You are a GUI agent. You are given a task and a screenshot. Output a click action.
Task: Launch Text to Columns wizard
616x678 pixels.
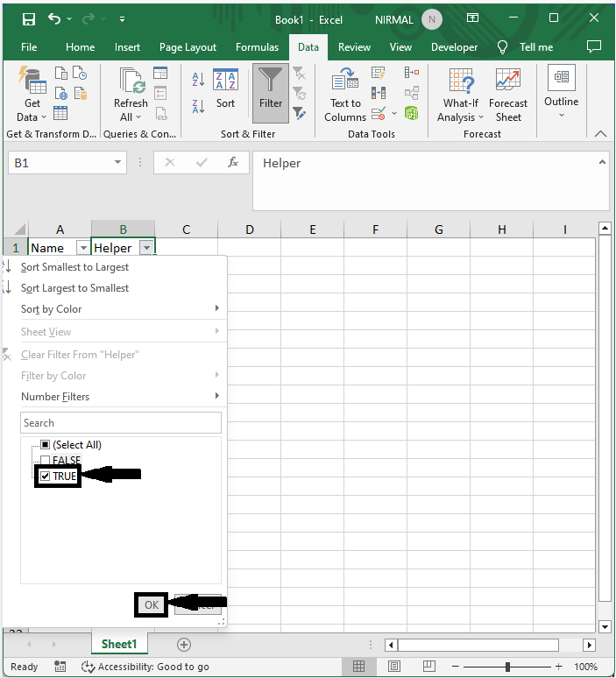click(x=345, y=95)
